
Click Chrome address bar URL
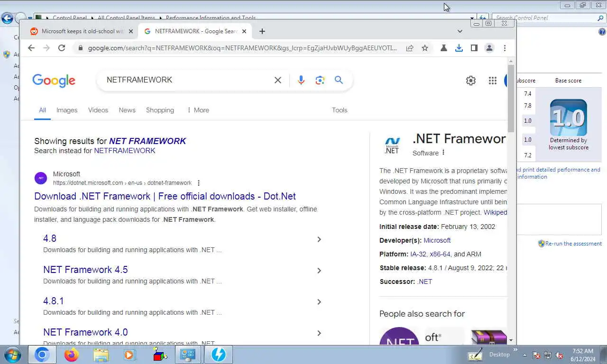pos(242,48)
